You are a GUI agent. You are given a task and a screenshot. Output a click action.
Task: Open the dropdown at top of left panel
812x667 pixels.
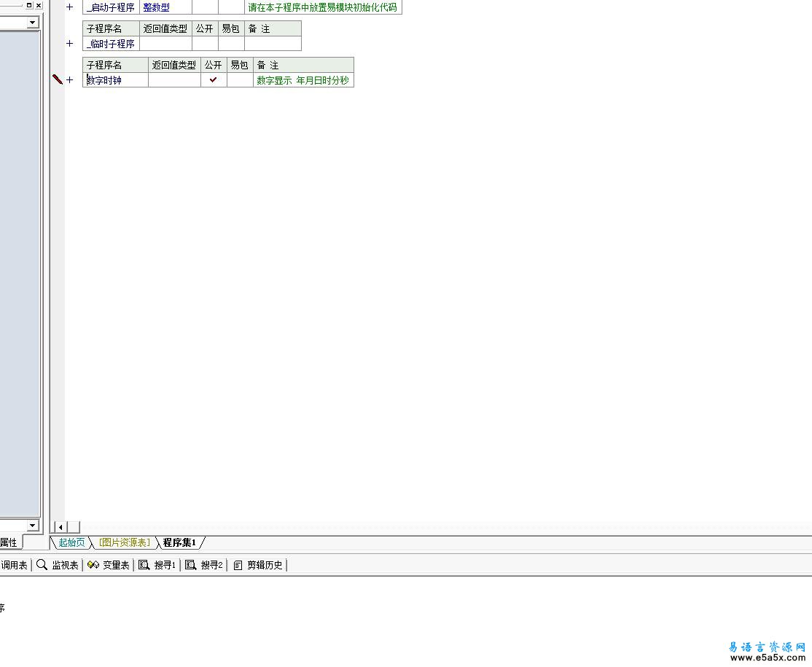tap(32, 23)
